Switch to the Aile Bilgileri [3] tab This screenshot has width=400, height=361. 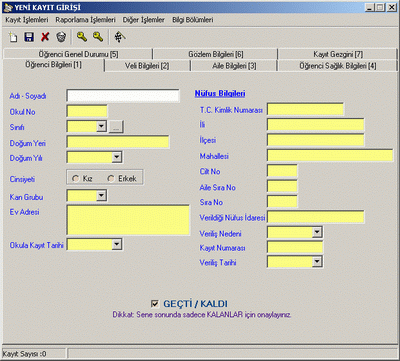234,66
